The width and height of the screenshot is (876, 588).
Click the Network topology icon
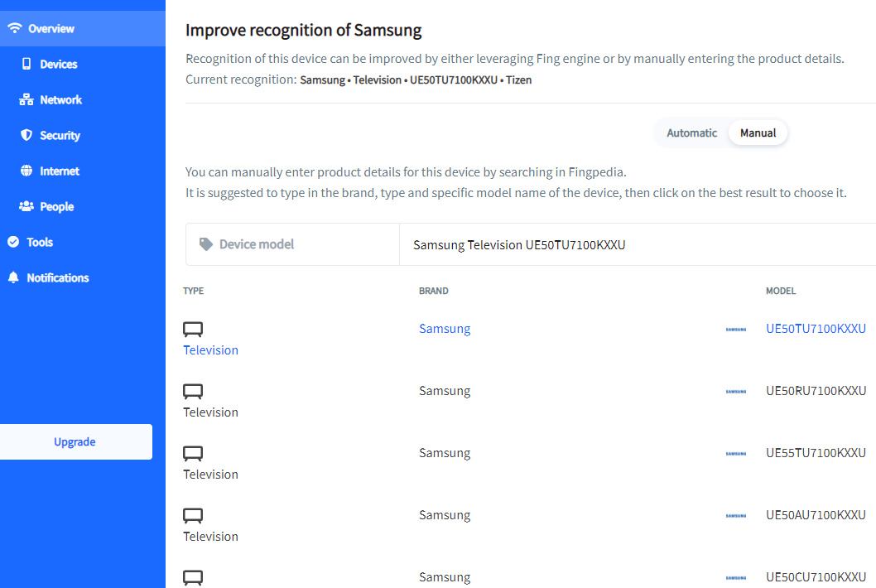coord(26,99)
